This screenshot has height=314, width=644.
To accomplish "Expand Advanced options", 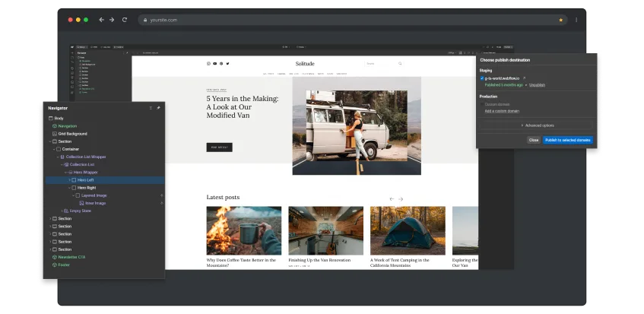I will point(536,125).
